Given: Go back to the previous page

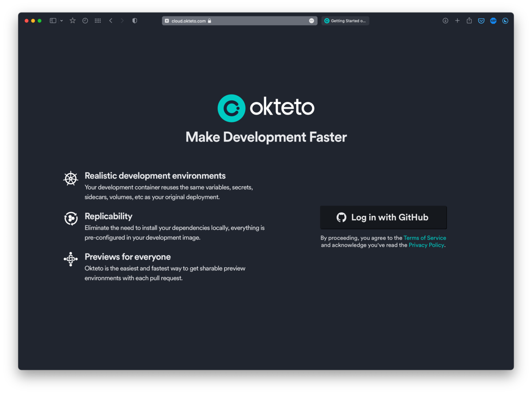Looking at the screenshot, I should (x=111, y=21).
